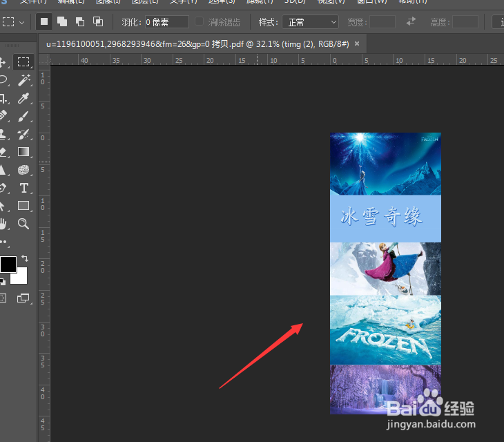
Task: Select the History Brush tool
Action: point(23,134)
